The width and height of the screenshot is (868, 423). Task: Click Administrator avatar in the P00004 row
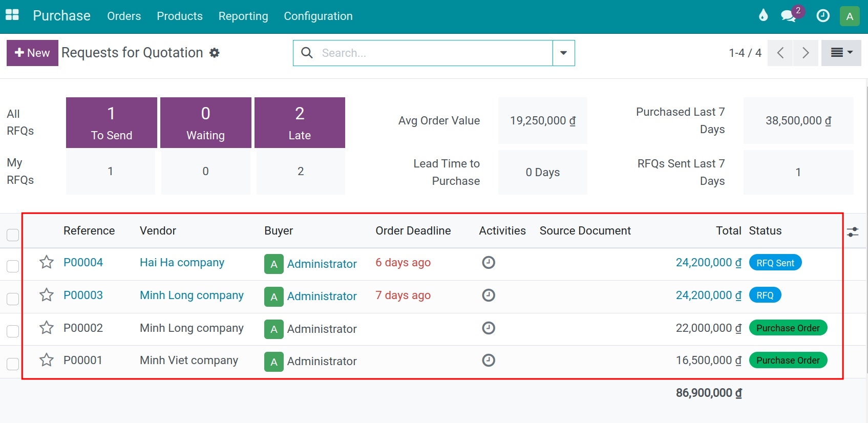tap(274, 264)
